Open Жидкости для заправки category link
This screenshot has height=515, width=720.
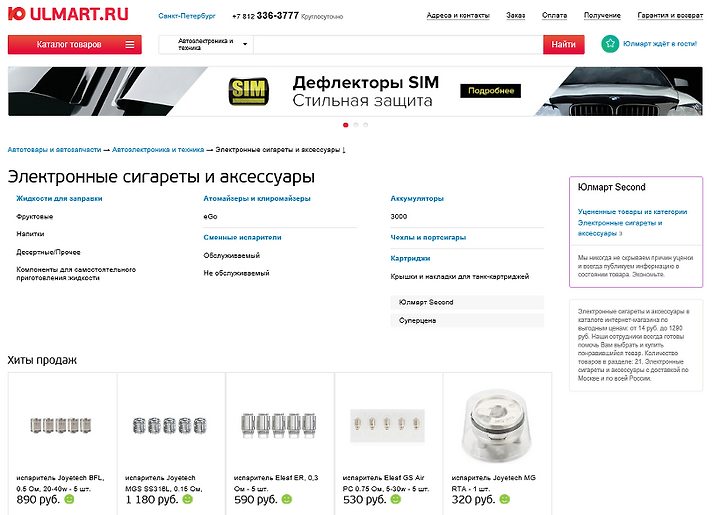pyautogui.click(x=59, y=199)
